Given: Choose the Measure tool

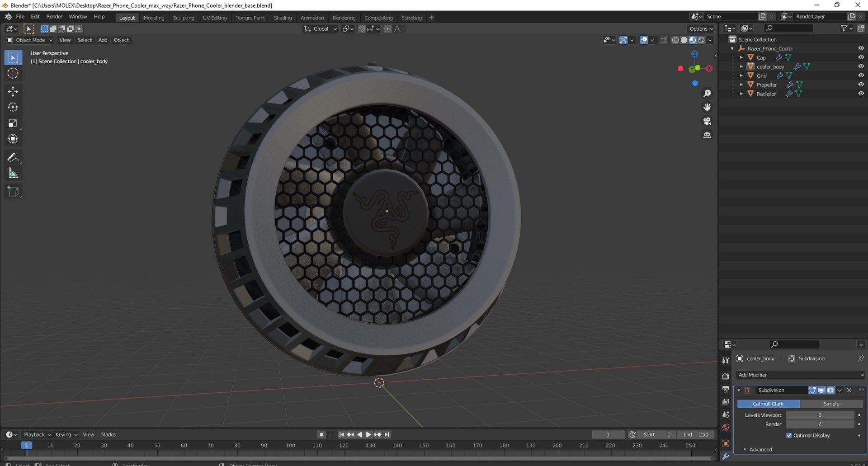Looking at the screenshot, I should (x=13, y=173).
